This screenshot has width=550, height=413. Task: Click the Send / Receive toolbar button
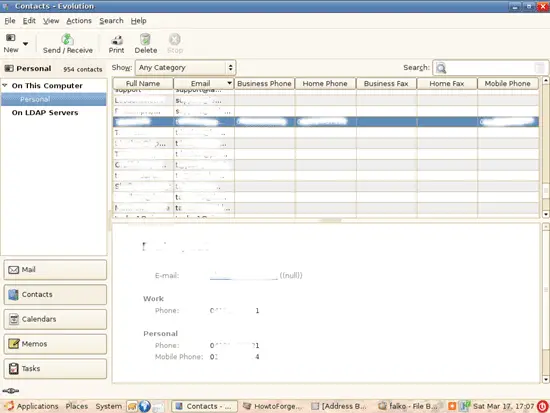point(68,44)
